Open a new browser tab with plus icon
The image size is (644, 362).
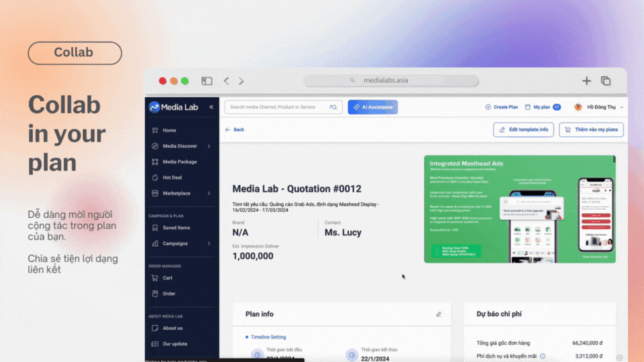tap(586, 81)
